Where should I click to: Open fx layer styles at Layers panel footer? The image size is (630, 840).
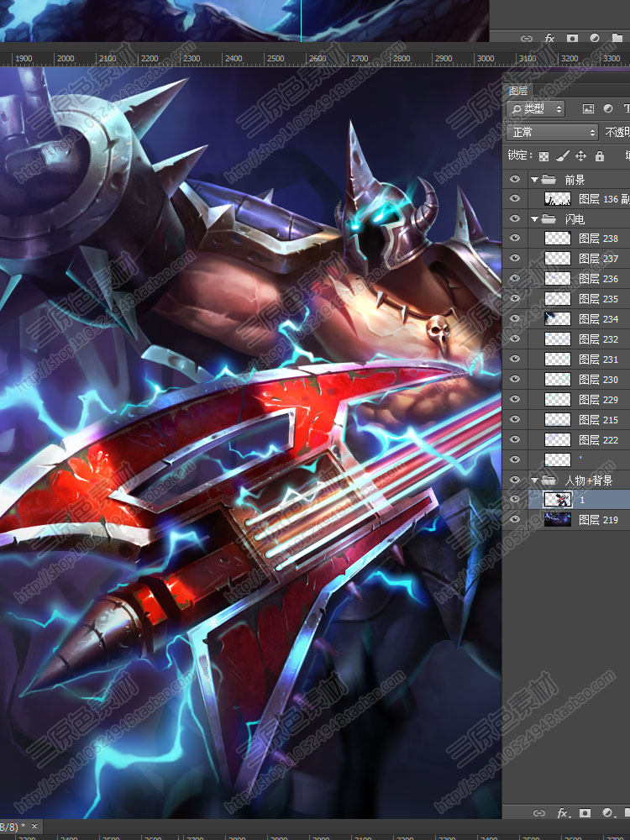tap(563, 812)
